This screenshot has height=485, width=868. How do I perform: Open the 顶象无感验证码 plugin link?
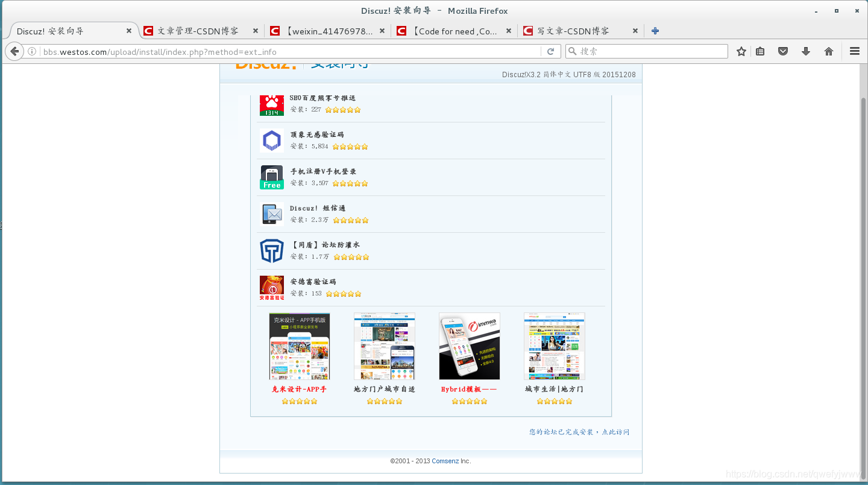tap(316, 135)
